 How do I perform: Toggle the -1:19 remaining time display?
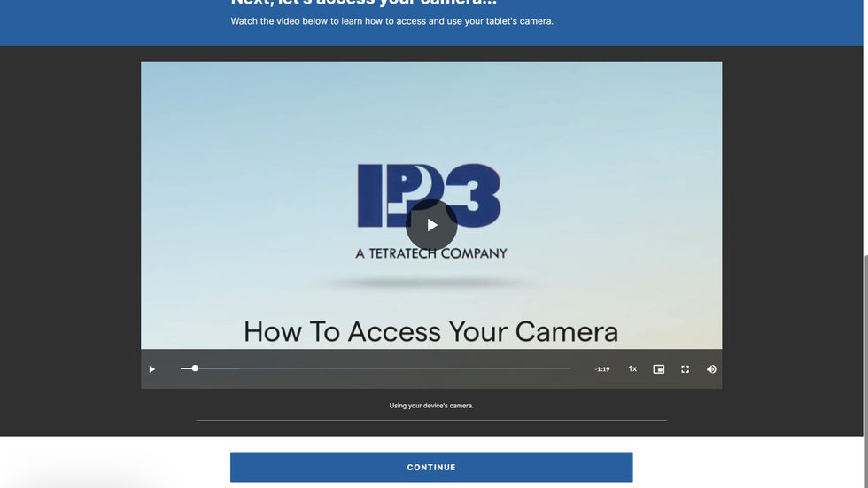(x=602, y=369)
